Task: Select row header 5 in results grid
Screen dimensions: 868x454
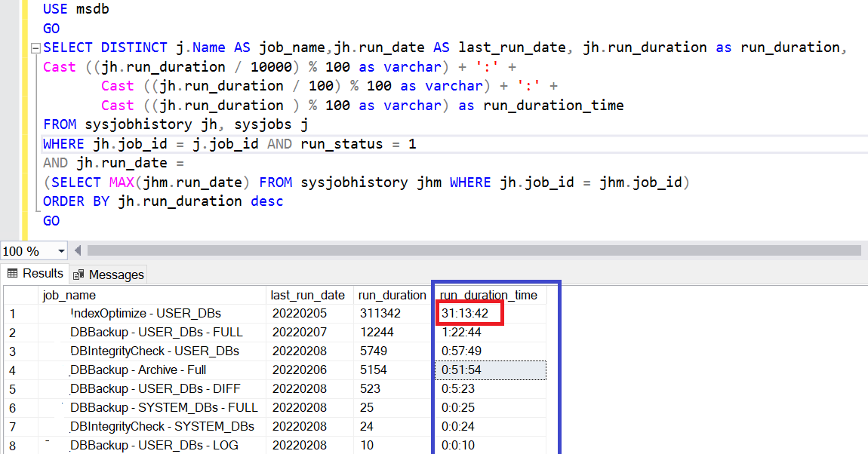Action: pyautogui.click(x=21, y=388)
